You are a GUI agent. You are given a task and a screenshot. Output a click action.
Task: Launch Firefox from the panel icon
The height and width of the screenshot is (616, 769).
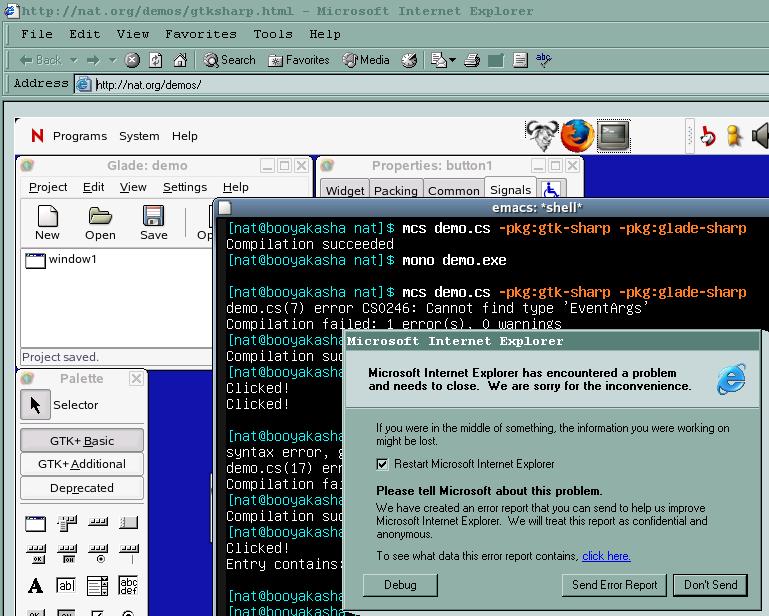tap(577, 135)
